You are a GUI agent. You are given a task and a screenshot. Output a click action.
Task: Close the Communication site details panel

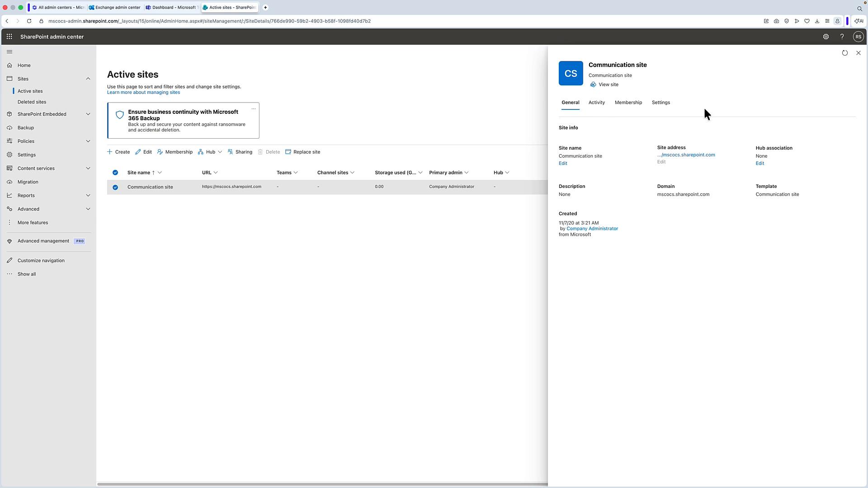pyautogui.click(x=858, y=53)
